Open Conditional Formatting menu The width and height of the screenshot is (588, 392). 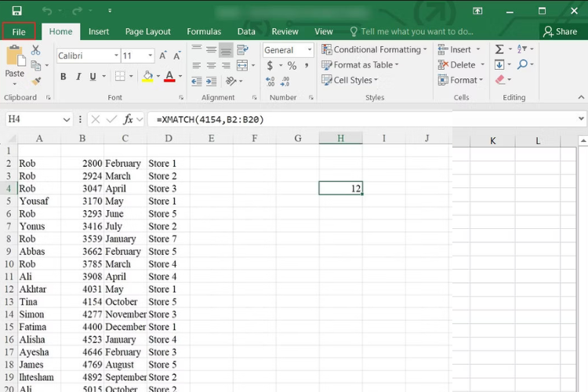click(x=374, y=49)
